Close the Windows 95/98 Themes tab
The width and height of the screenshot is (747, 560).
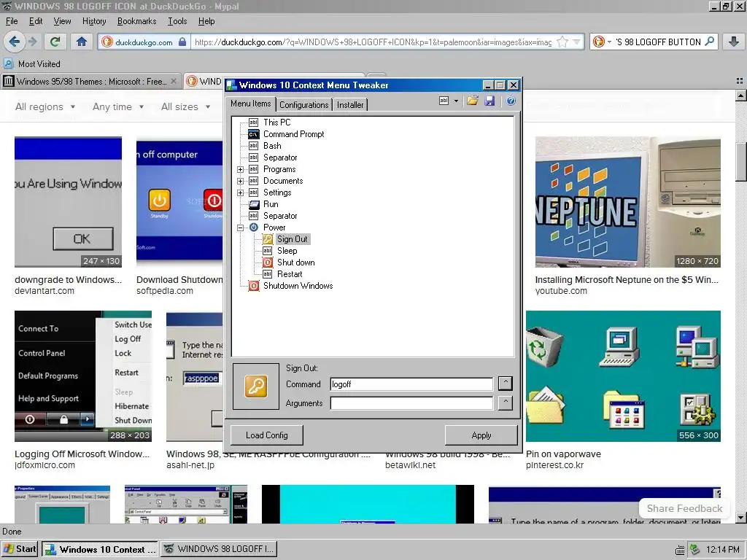click(174, 82)
